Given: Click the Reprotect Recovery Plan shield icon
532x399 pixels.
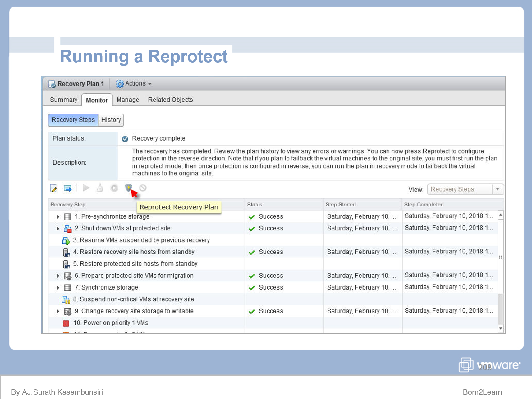Looking at the screenshot, I should [129, 188].
